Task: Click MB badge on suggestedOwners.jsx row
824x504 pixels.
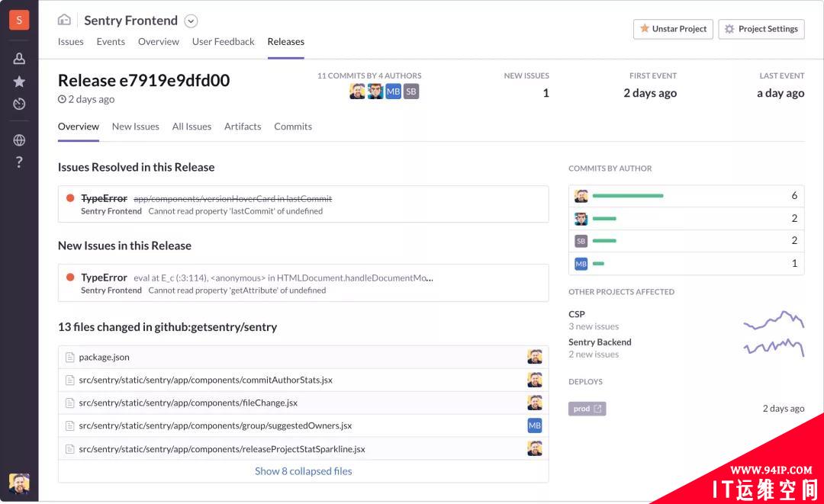Action: [x=534, y=425]
